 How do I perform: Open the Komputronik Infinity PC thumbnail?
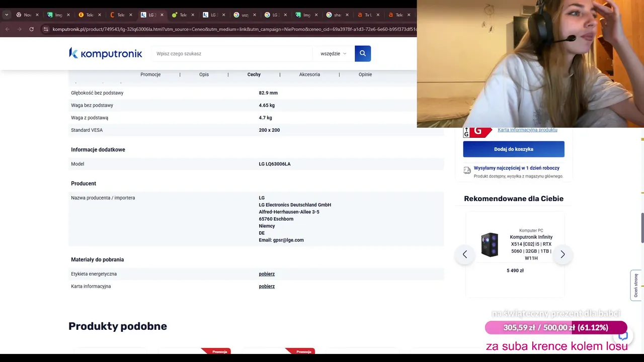click(490, 245)
